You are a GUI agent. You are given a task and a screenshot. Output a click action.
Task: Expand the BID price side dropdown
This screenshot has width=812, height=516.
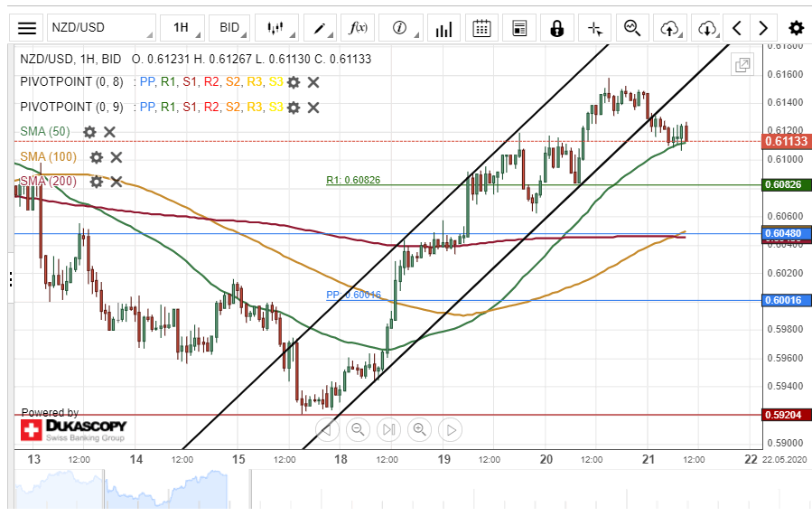(229, 27)
